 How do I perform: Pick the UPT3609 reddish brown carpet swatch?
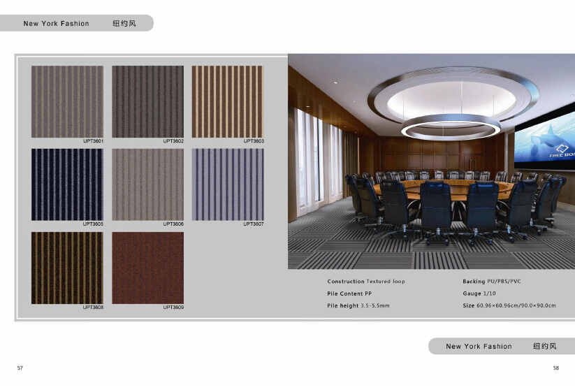[x=147, y=268]
